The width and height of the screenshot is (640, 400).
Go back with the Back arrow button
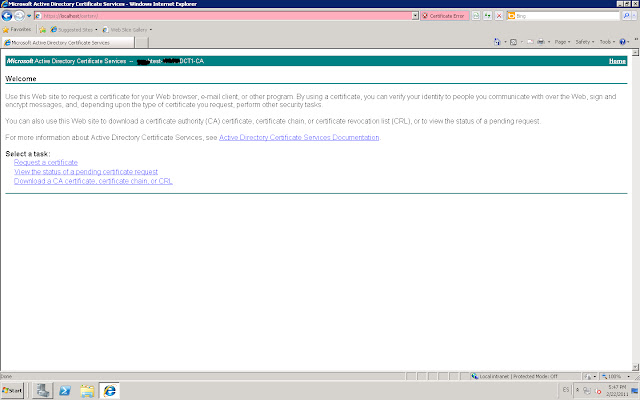pos(7,16)
